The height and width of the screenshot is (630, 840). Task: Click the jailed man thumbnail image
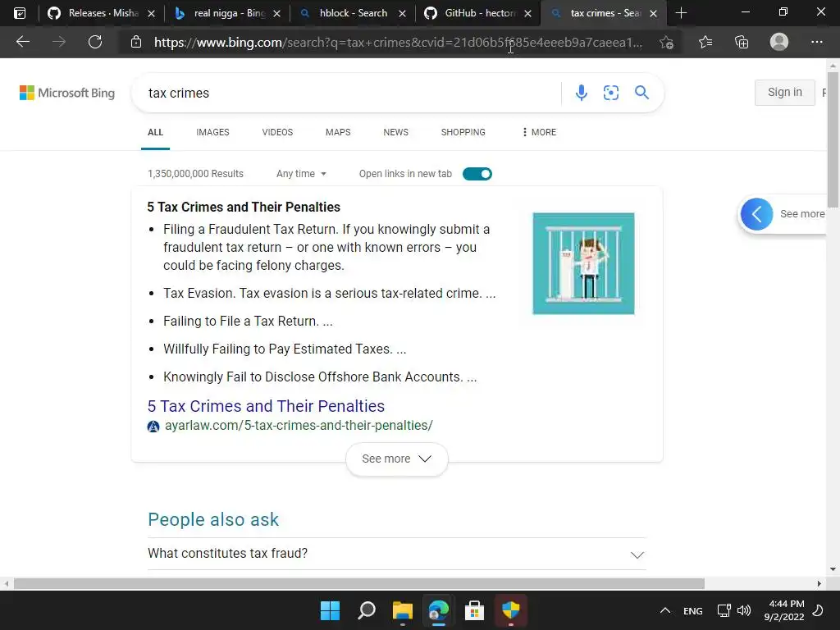click(x=583, y=263)
